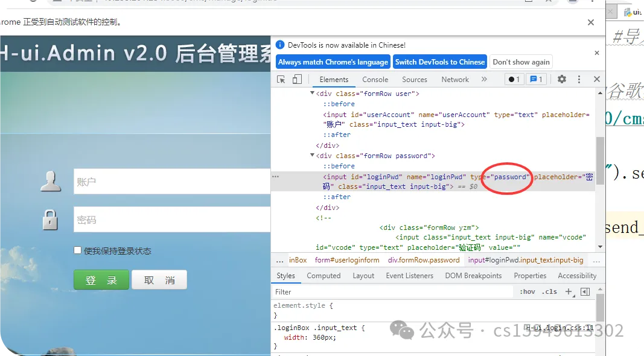
Task: Open the DOM Breakpoints sub-tab
Action: pyautogui.click(x=473, y=276)
